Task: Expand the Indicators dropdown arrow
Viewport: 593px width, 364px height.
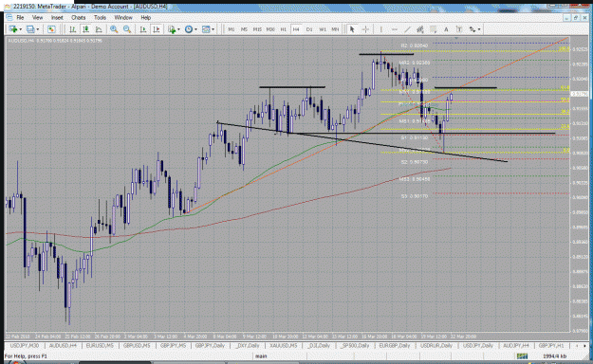Action: (178, 29)
